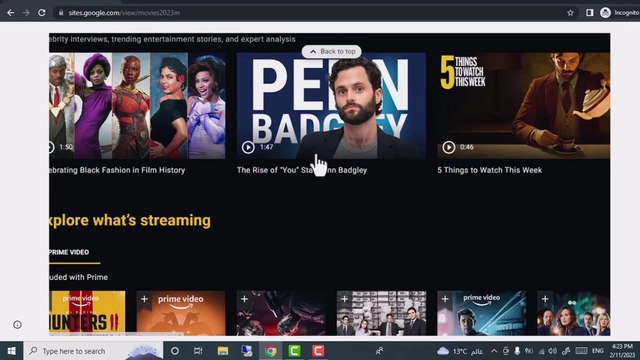Viewport: 640px width, 360px height.
Task: Open the side panel icon in toolbar
Action: coord(589,13)
